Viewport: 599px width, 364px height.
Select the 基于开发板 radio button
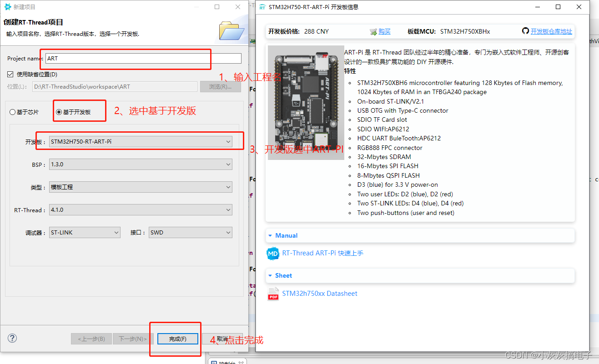tap(59, 112)
